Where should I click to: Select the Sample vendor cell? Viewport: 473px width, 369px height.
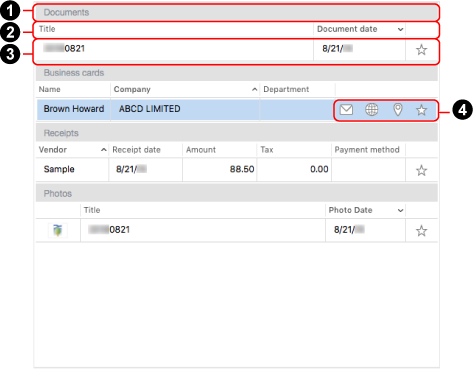coord(72,169)
